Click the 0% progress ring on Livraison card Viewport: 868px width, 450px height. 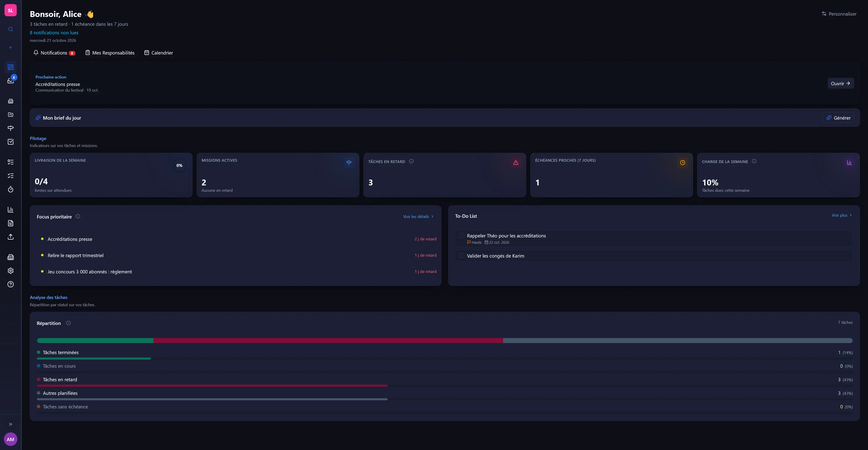point(179,165)
